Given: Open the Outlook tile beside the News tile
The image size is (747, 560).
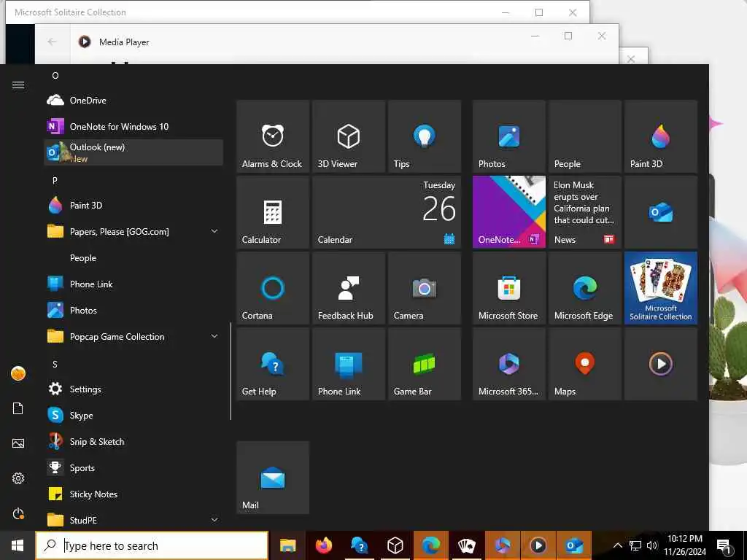Looking at the screenshot, I should pos(661,212).
